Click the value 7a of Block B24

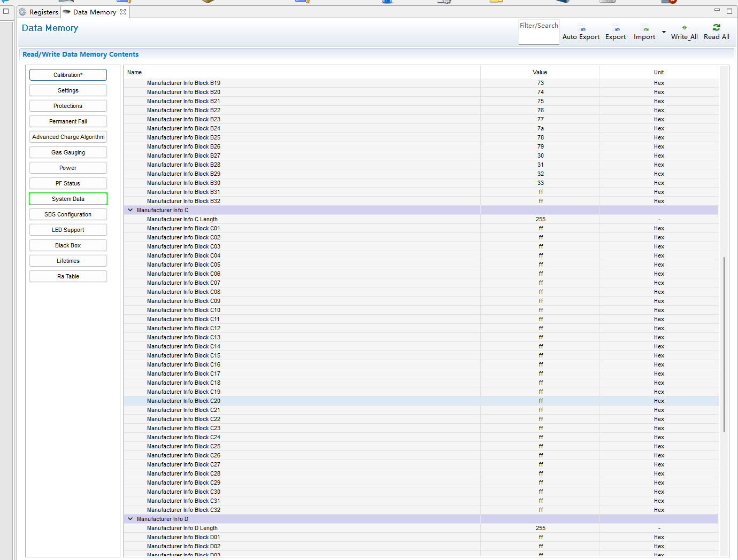pyautogui.click(x=540, y=128)
